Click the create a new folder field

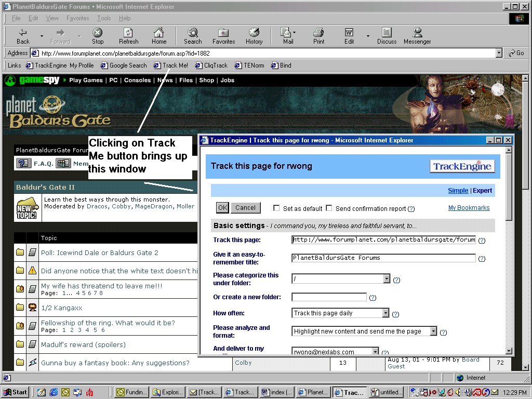pos(329,297)
